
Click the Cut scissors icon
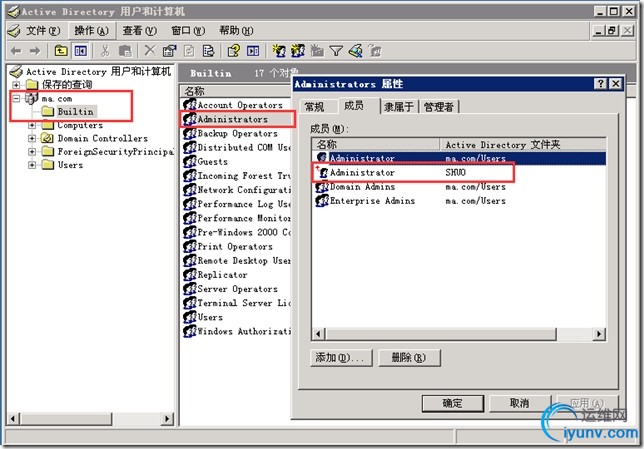click(105, 51)
